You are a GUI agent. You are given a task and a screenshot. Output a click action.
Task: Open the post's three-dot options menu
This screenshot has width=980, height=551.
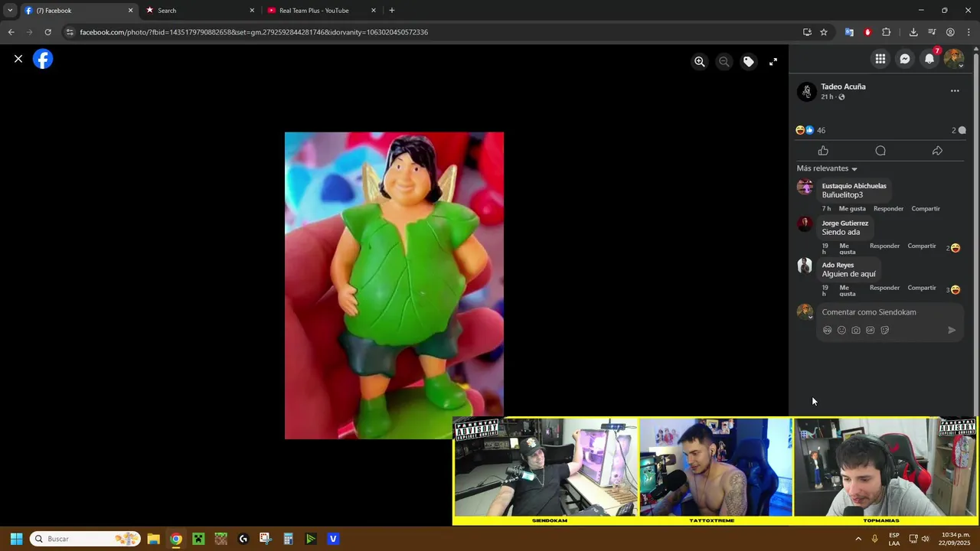click(x=955, y=91)
